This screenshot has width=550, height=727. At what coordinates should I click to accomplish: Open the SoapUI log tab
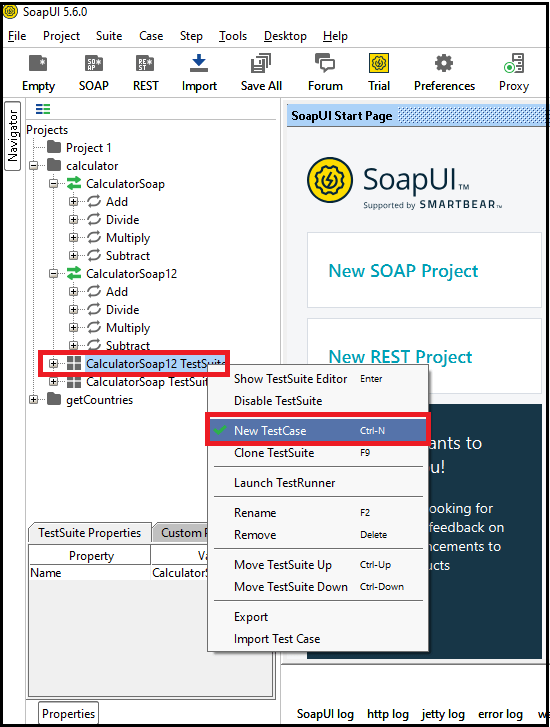pyautogui.click(x=325, y=714)
